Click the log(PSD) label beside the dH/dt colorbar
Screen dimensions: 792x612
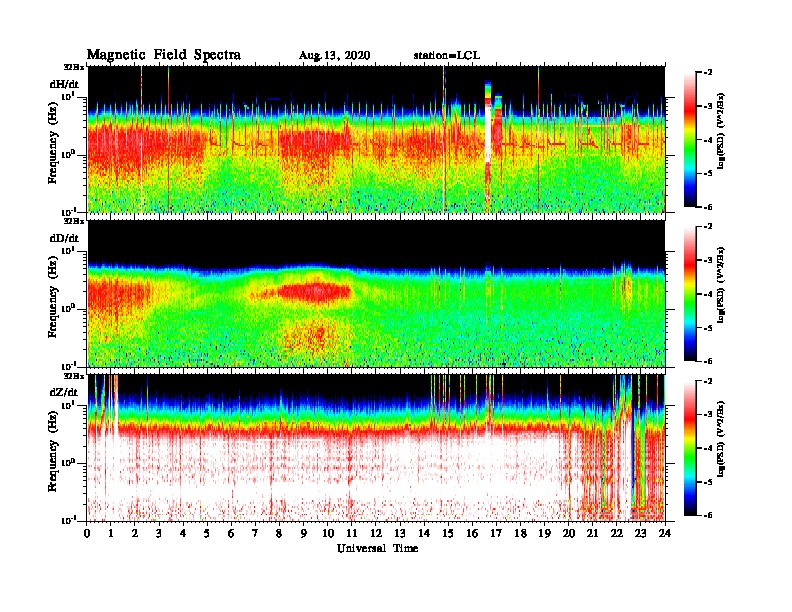(721, 131)
